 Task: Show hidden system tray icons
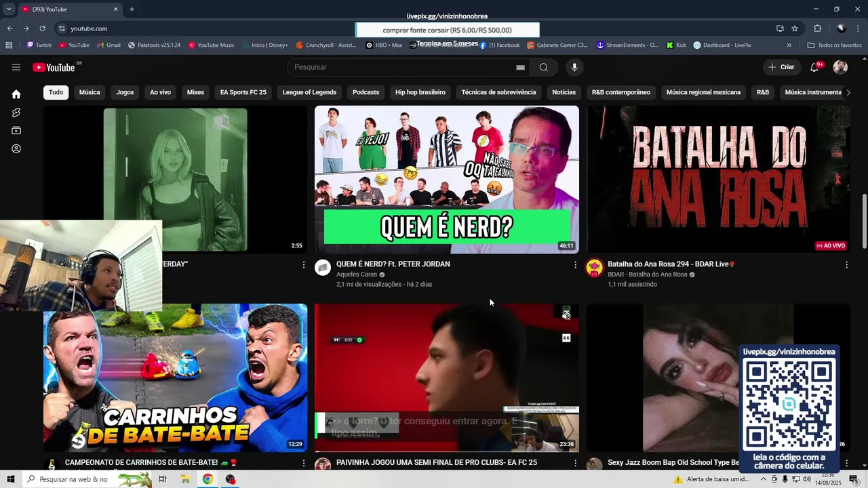[x=764, y=479]
